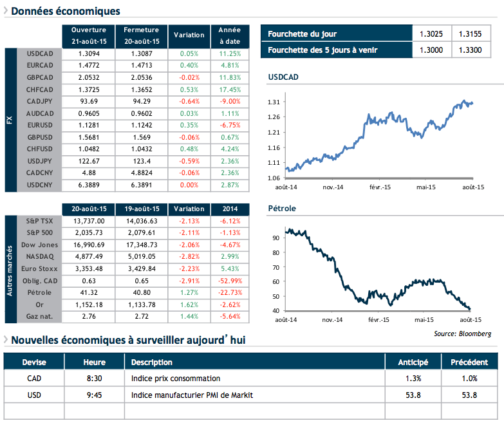The image size is (504, 423).
Task: Click Fourchette des 5 jours à venir label
Action: point(323,50)
